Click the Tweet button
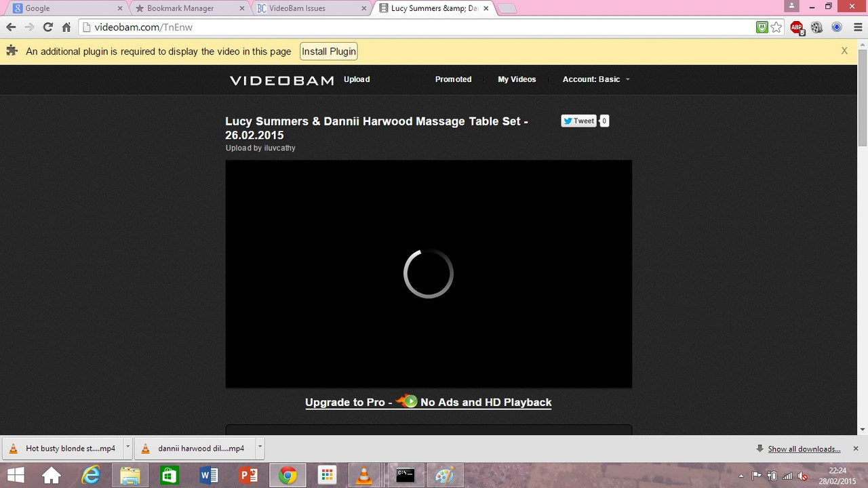The image size is (868, 488). click(578, 121)
